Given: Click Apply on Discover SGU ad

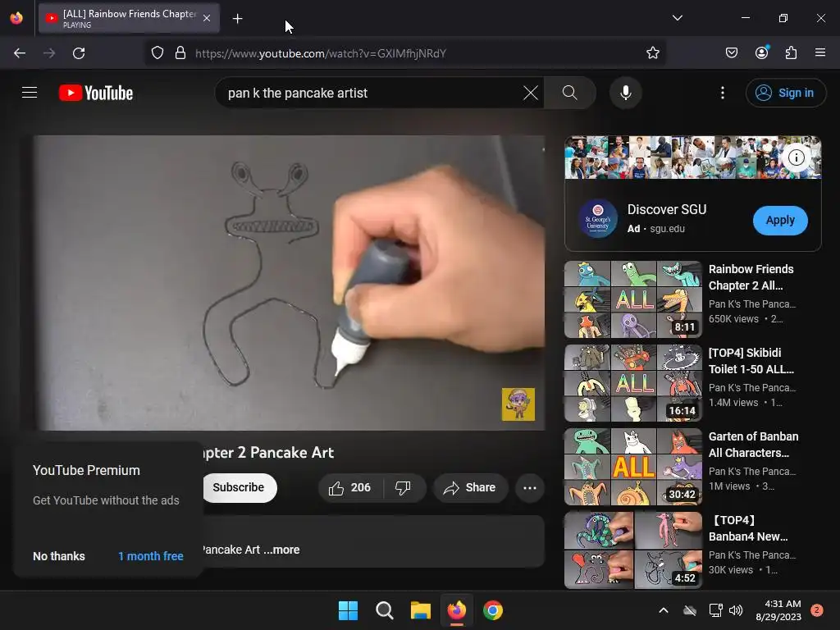Looking at the screenshot, I should pyautogui.click(x=780, y=220).
